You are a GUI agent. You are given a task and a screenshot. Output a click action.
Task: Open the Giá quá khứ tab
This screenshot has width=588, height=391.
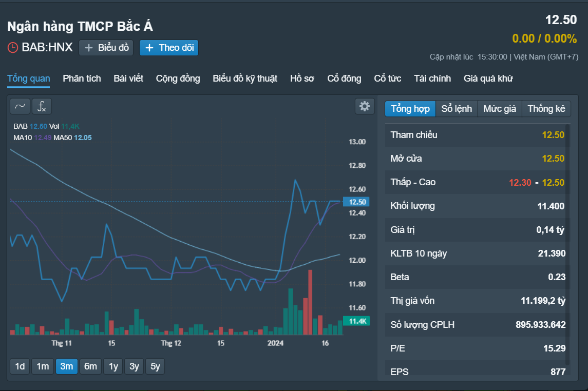(488, 79)
